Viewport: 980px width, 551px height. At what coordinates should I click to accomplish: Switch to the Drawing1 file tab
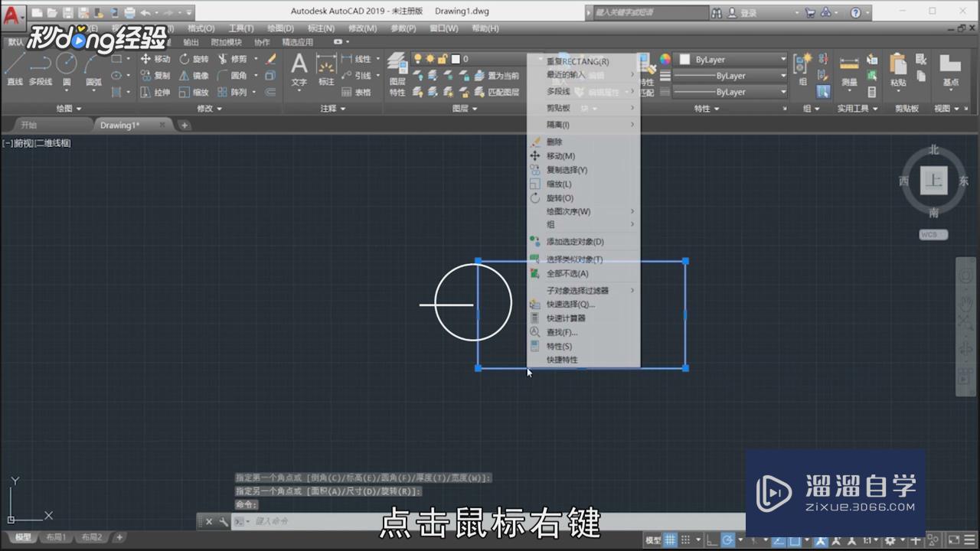[120, 125]
